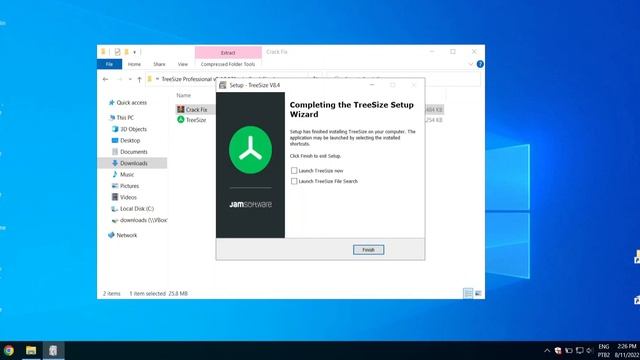Open Documents folder in sidebar
The height and width of the screenshot is (360, 640).
coord(133,152)
